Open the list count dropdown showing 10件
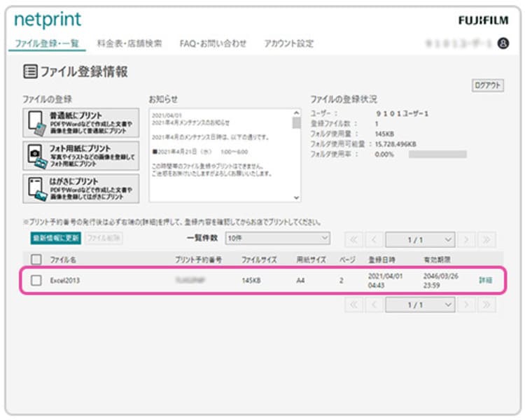The image size is (525, 420). tap(278, 238)
